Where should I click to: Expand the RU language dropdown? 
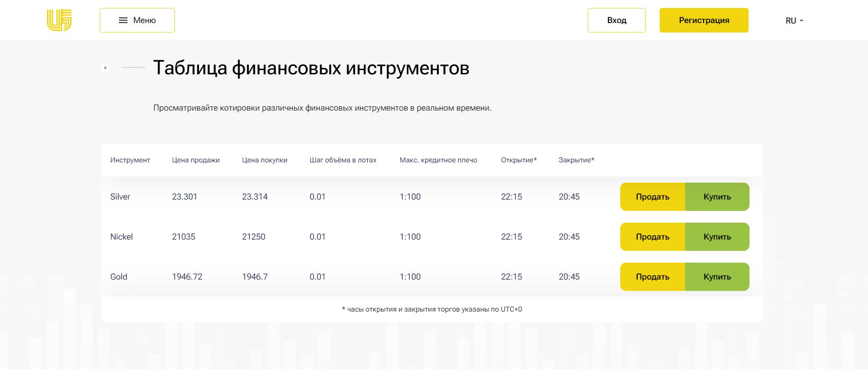(794, 21)
